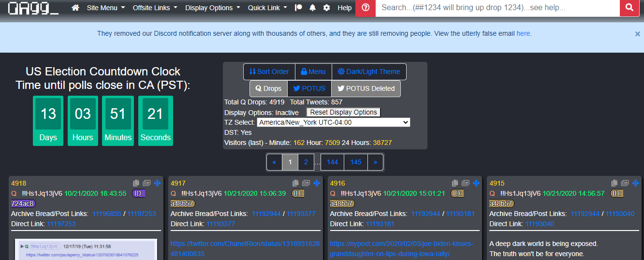Image resolution: width=644 pixels, height=260 pixels.
Task: Open the TZ Select timezone combo box
Action: (x=334, y=122)
